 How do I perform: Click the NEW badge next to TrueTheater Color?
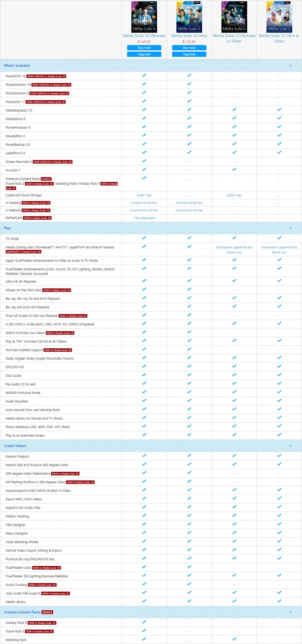(x=46, y=568)
